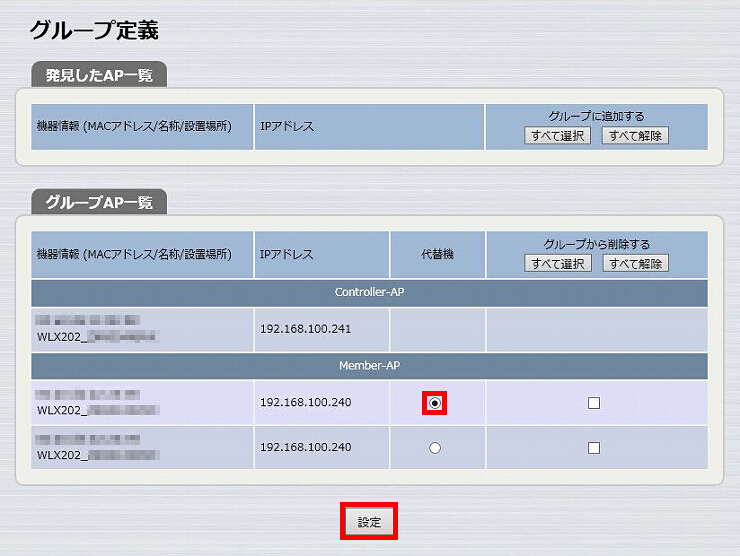The width and height of the screenshot is (740, 556).
Task: Click すべて選択 under グループに追加する
Action: point(557,136)
